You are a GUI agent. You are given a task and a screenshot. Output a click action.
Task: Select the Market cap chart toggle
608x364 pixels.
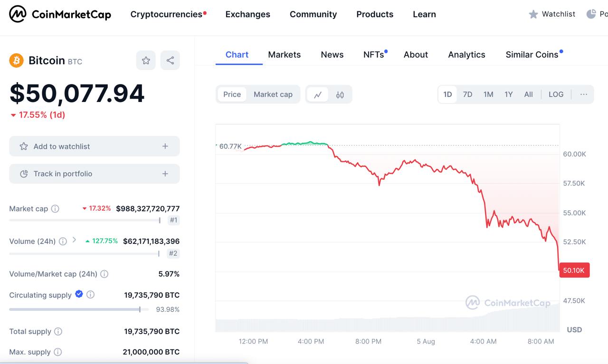pyautogui.click(x=273, y=94)
